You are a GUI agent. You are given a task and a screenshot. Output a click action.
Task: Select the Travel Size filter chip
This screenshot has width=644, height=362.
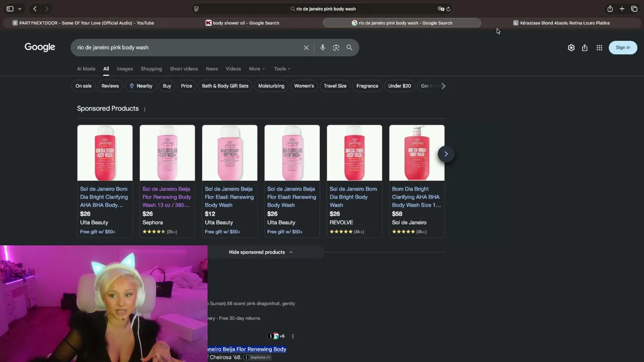click(x=335, y=86)
